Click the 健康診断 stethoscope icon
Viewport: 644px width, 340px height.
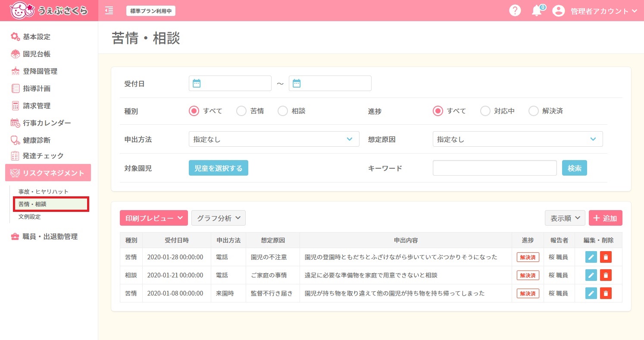click(15, 140)
